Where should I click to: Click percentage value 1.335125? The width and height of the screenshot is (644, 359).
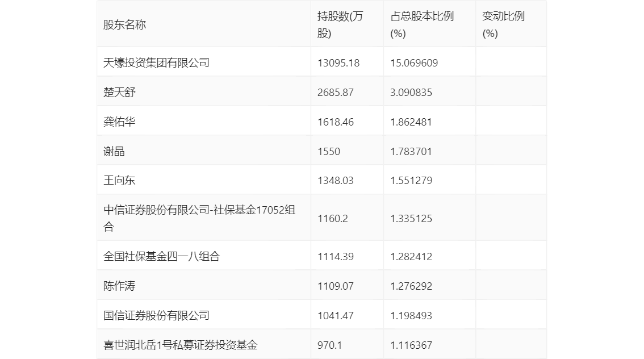point(411,219)
